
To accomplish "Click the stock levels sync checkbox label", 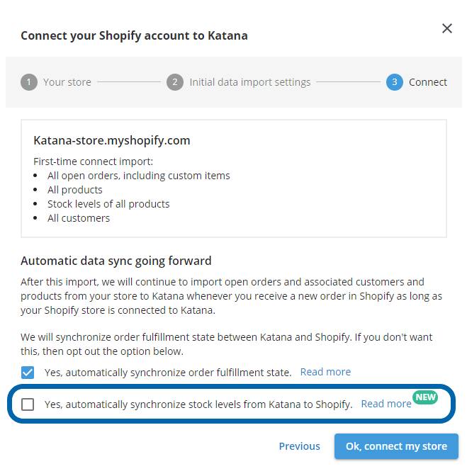I will pyautogui.click(x=198, y=404).
